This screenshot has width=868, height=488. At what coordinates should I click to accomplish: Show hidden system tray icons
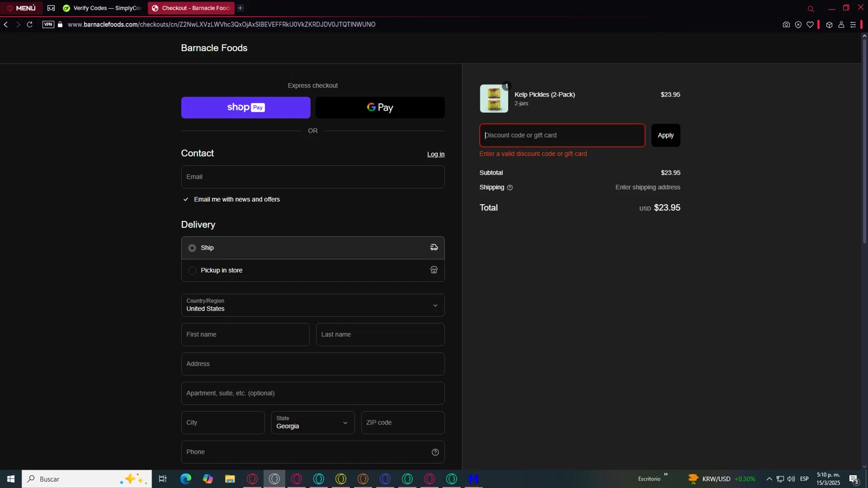click(769, 479)
